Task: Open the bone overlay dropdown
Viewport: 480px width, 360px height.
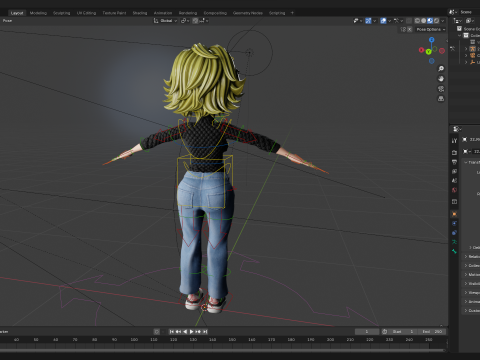Action: (398, 21)
